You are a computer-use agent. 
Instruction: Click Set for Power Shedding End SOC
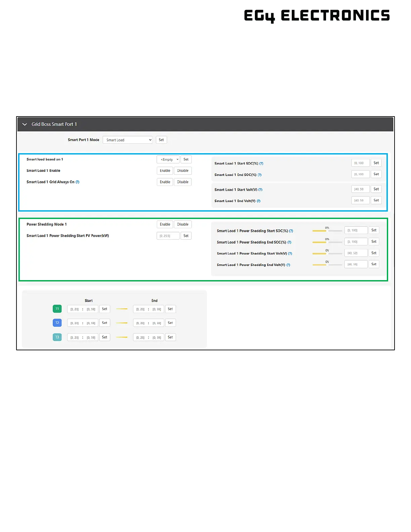[x=374, y=242]
